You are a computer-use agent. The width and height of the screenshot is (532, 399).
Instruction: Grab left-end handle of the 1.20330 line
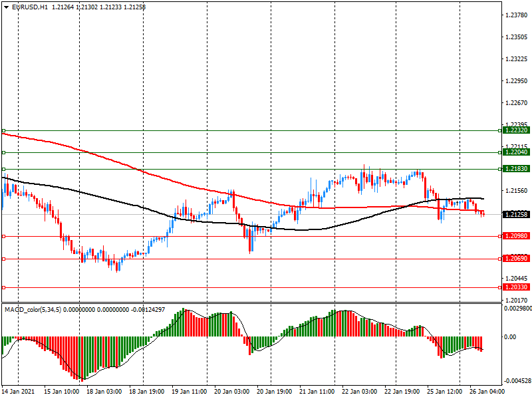tap(4, 287)
